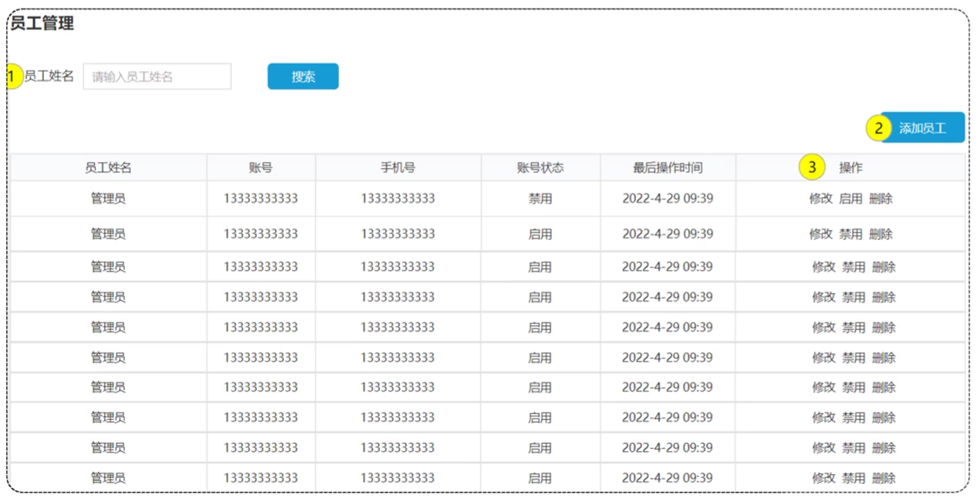Click the 搜索 search button
Screen dimensions: 980x504
tap(303, 76)
